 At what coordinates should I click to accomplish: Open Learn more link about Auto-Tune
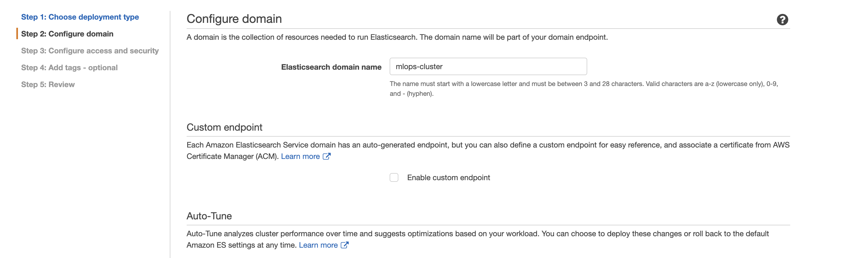pyautogui.click(x=318, y=245)
